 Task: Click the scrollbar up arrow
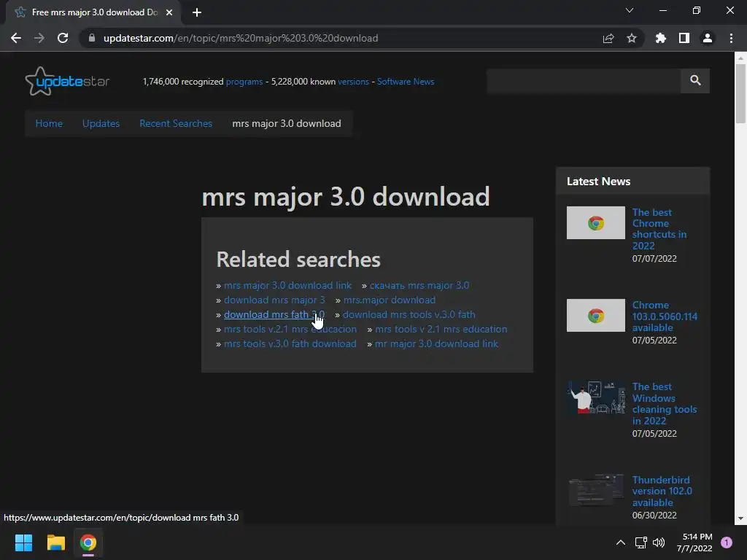[740, 58]
